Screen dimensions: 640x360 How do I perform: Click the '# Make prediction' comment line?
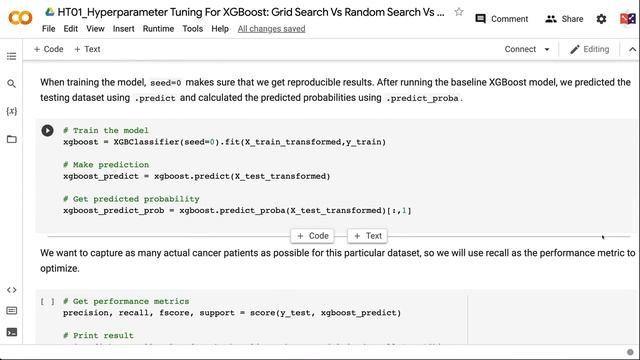106,165
